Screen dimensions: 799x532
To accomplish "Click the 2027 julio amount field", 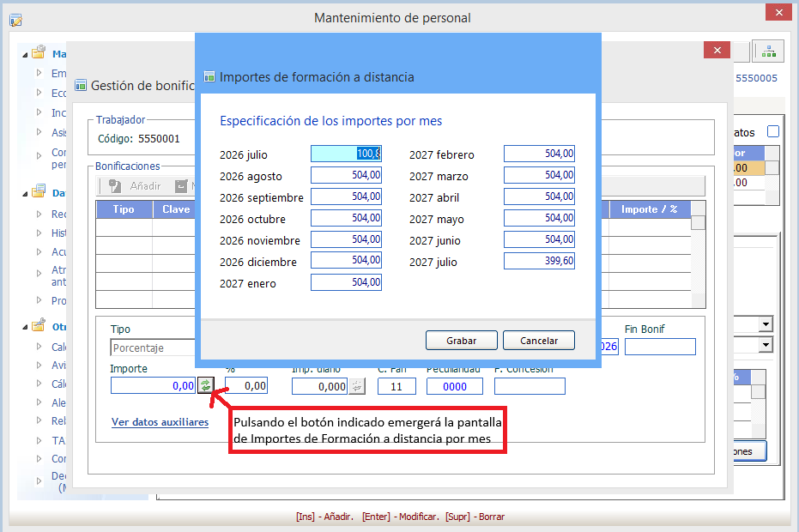I will coord(539,261).
